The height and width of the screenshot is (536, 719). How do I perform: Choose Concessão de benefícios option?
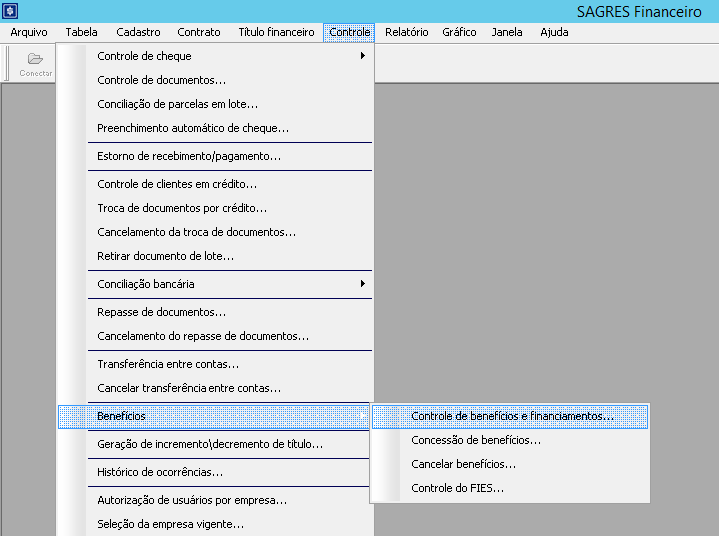coord(476,440)
